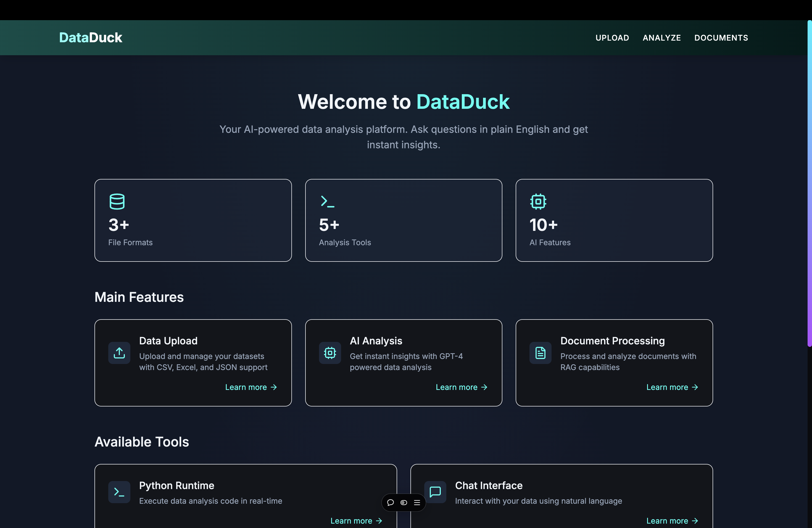Toggle the switch icon in floating toolbar
The width and height of the screenshot is (812, 528).
click(404, 502)
